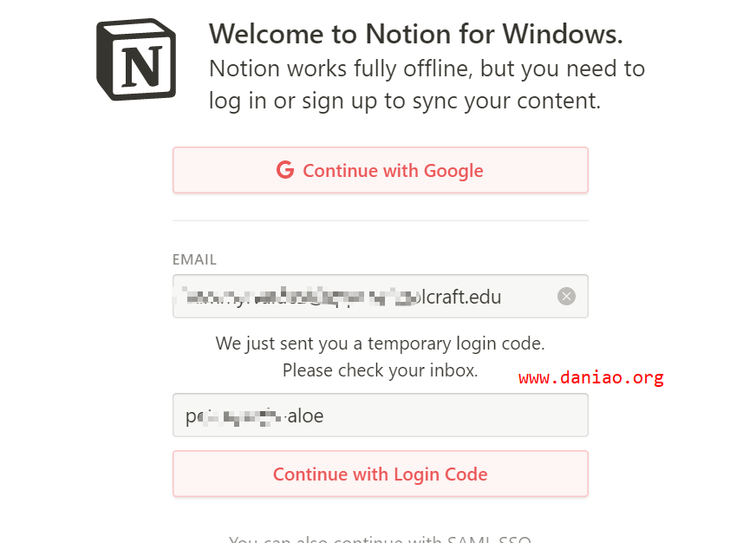
Task: Click the 'We just sent you a temporary login code' message
Action: click(x=381, y=343)
